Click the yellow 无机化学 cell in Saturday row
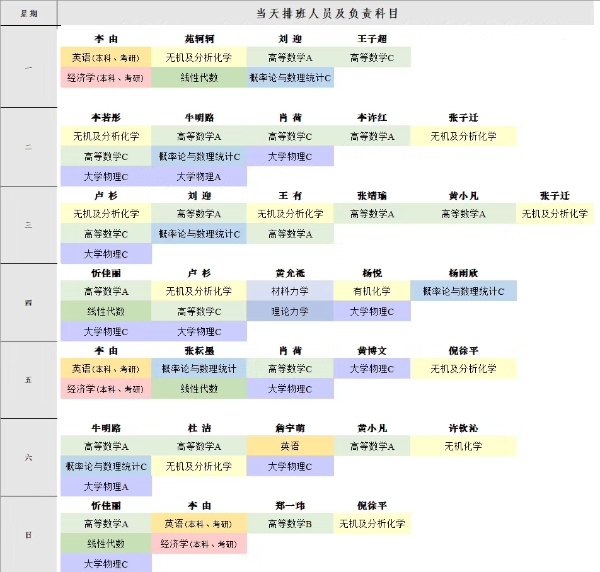 [x=463, y=446]
